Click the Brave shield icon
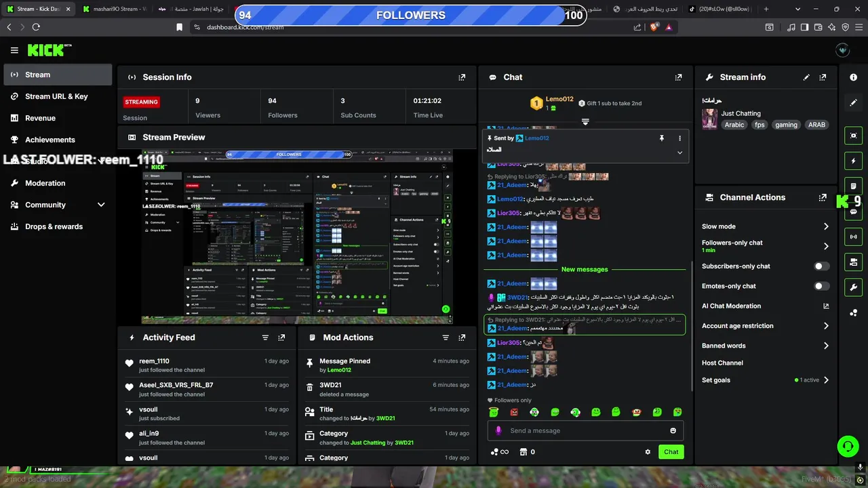The width and height of the screenshot is (868, 488). pyautogui.click(x=654, y=27)
